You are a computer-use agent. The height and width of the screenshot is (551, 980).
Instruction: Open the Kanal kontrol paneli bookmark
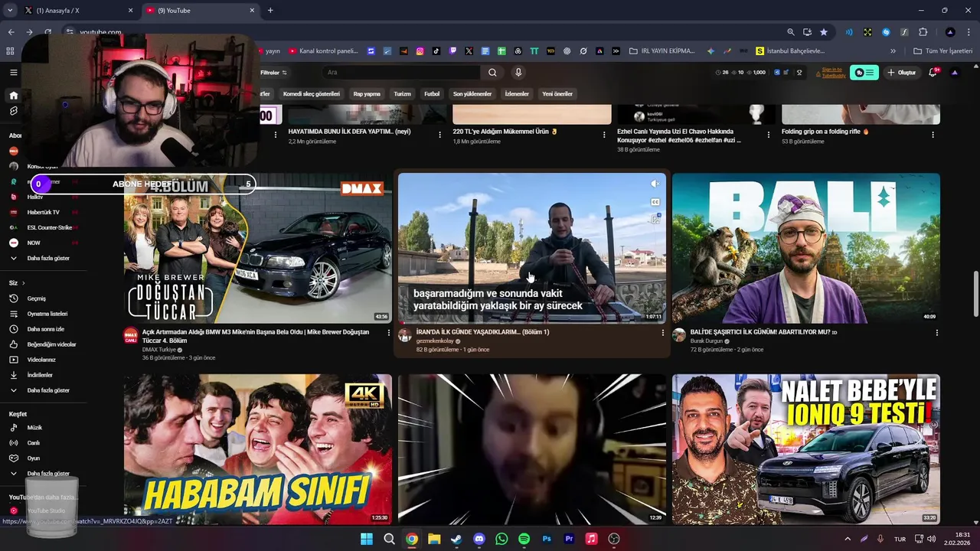[x=323, y=51]
